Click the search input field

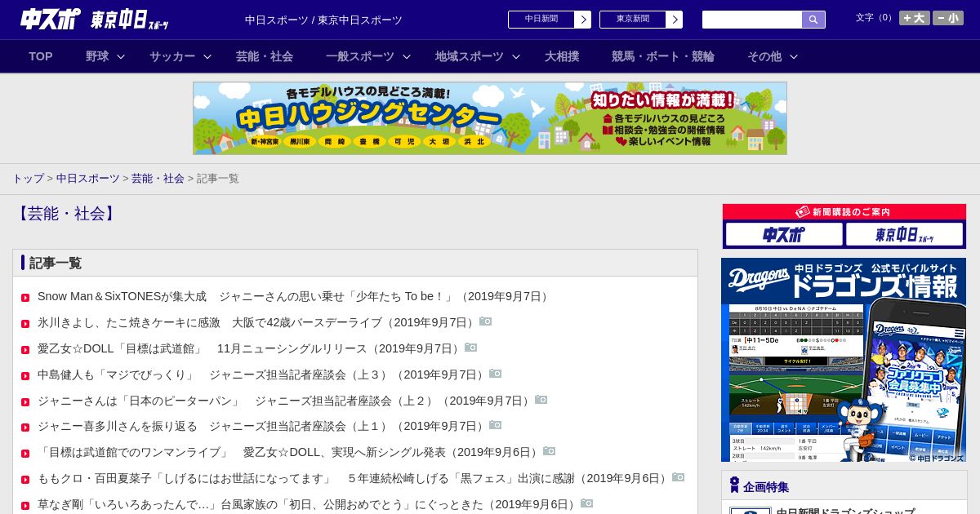click(752, 20)
